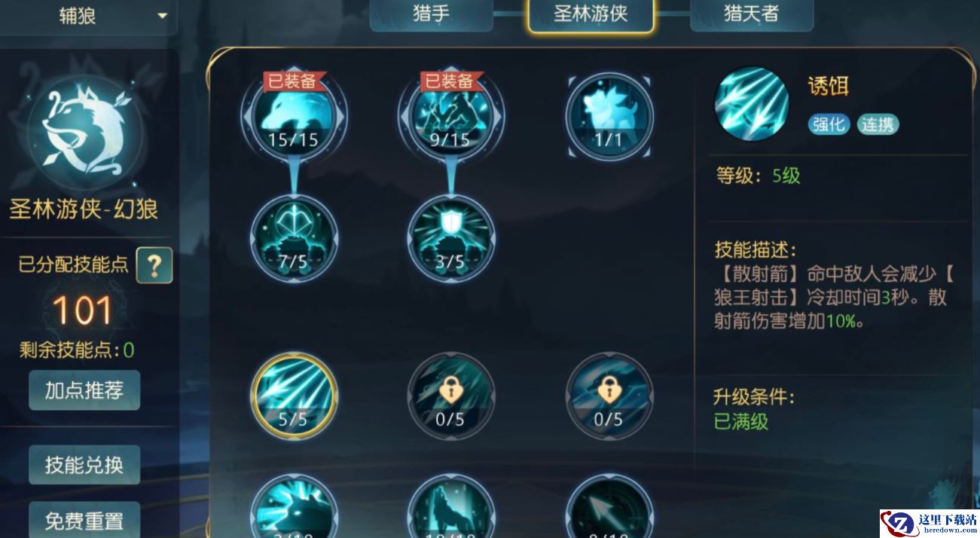
Task: Switch to the 猎手 tab
Action: point(431,14)
